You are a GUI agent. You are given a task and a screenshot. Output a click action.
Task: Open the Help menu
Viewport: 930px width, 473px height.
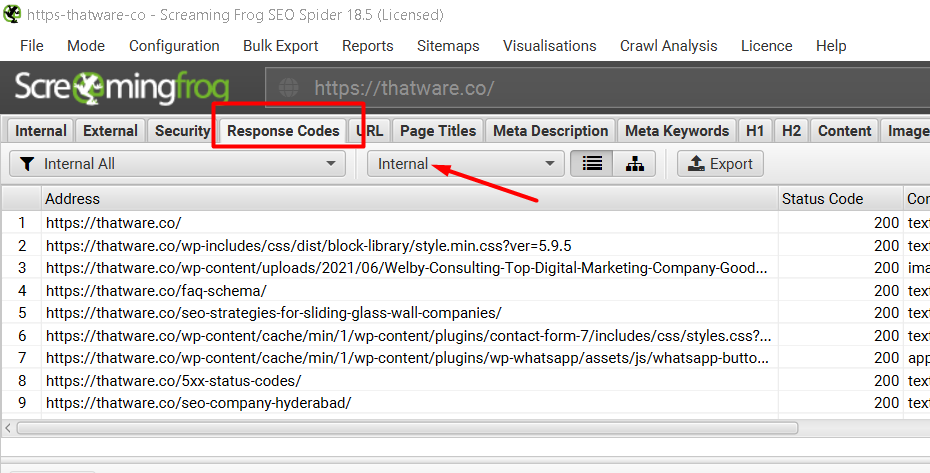pos(831,46)
